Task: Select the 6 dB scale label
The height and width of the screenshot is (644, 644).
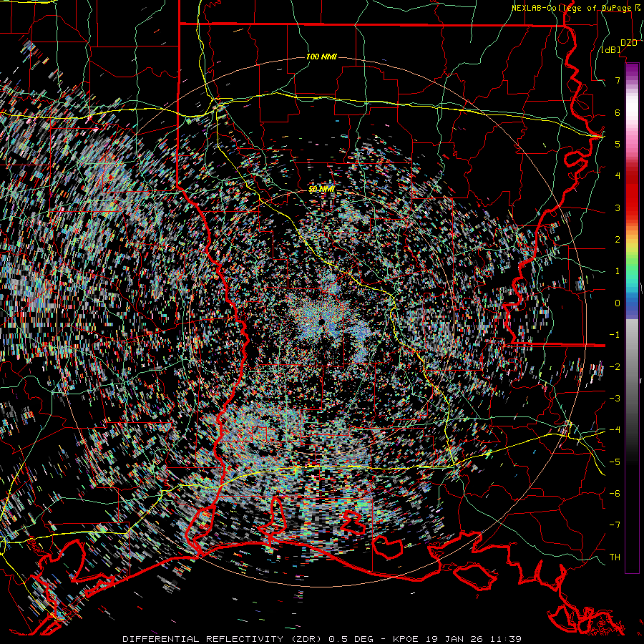Action: coord(618,112)
